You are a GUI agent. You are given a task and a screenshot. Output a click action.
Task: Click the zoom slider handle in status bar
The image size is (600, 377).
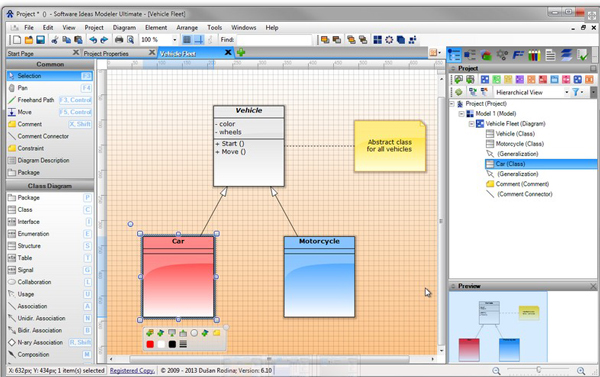[x=538, y=369]
